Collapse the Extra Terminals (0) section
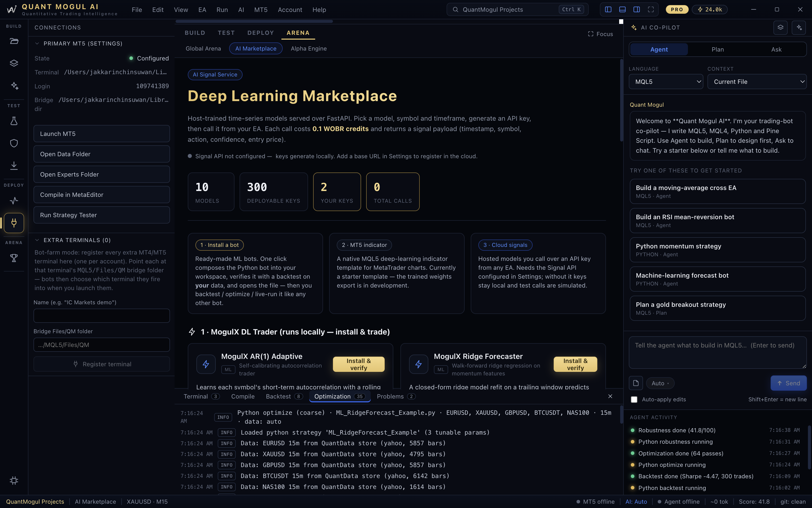 pos(37,240)
